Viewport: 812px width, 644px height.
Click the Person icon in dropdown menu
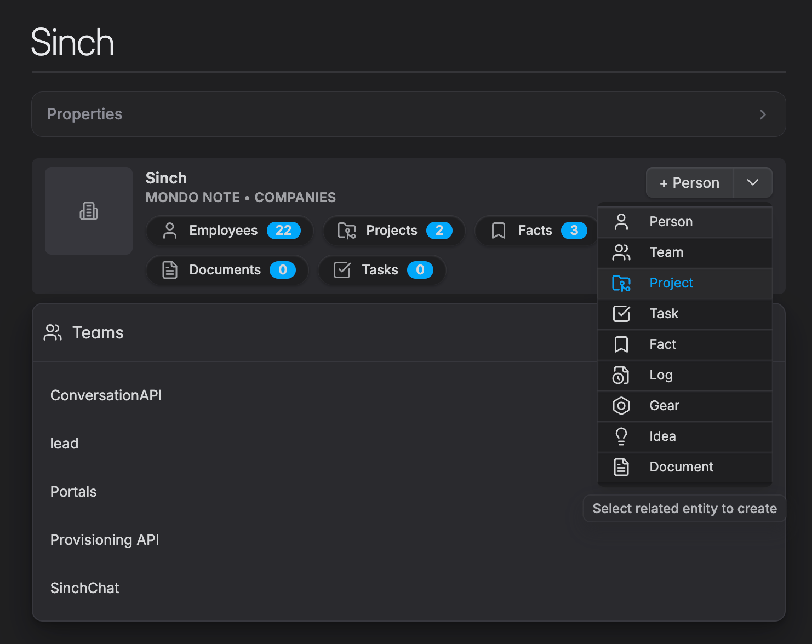[x=621, y=222]
